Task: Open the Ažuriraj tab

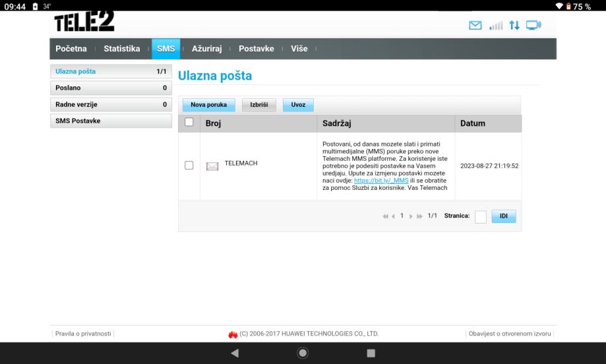Action: click(206, 49)
